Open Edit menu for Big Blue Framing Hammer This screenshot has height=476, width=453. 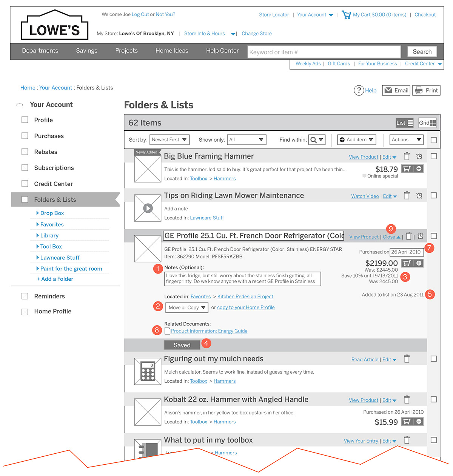(x=389, y=157)
